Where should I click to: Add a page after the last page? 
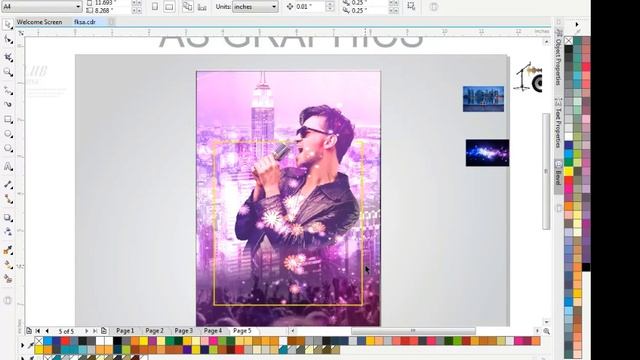104,331
